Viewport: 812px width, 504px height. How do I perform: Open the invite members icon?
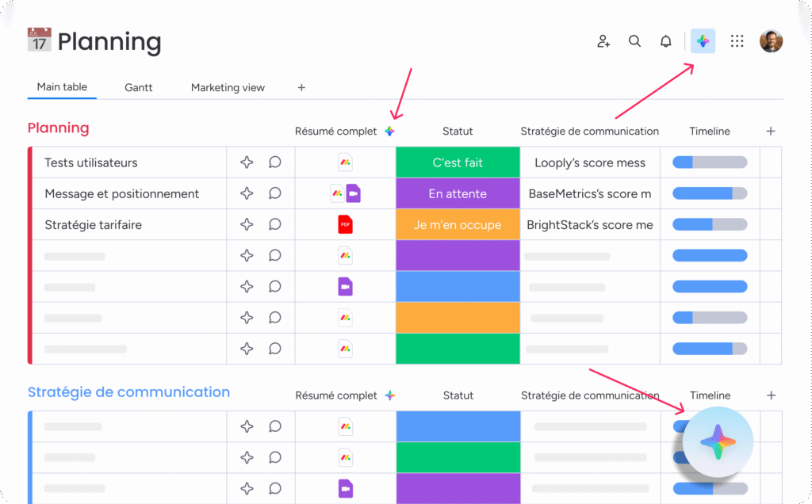pyautogui.click(x=603, y=41)
